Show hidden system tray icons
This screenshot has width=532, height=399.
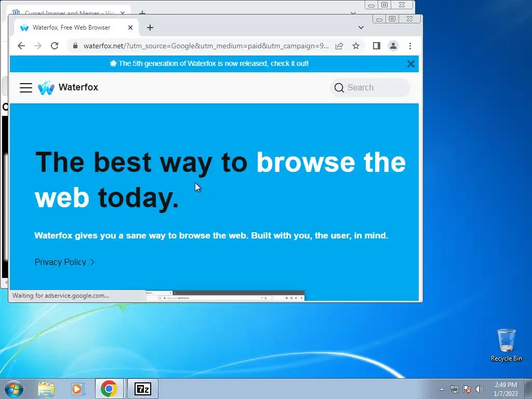[x=442, y=389]
